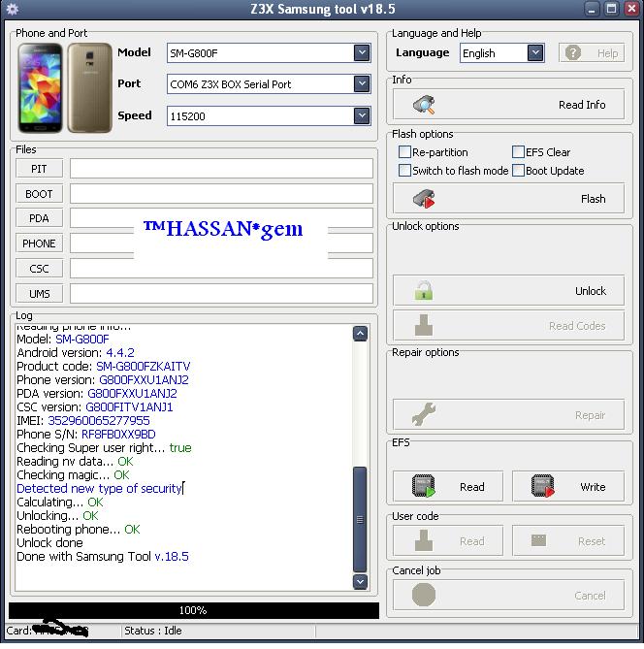This screenshot has height=649, width=644.
Task: Click the User code Reset icon
Action: (538, 540)
